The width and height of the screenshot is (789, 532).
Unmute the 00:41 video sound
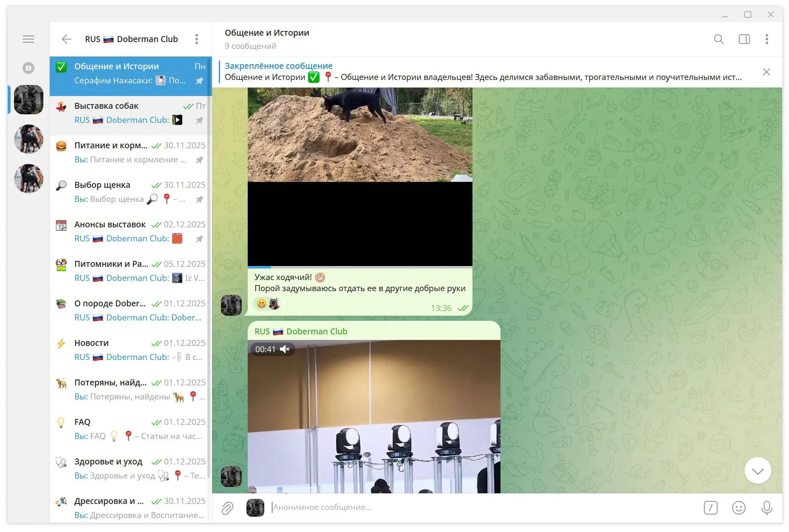[285, 349]
